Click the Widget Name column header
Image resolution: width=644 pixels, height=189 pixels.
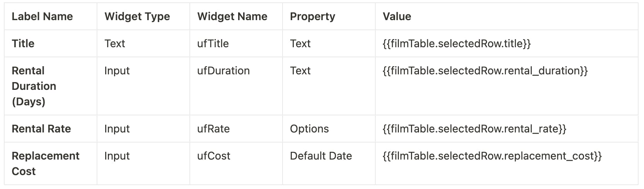pos(232,17)
